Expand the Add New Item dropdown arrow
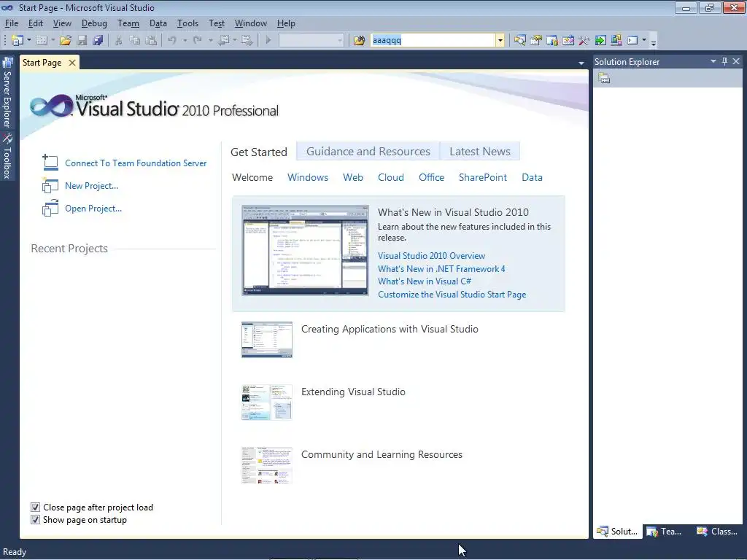The height and width of the screenshot is (560, 747). 53,41
